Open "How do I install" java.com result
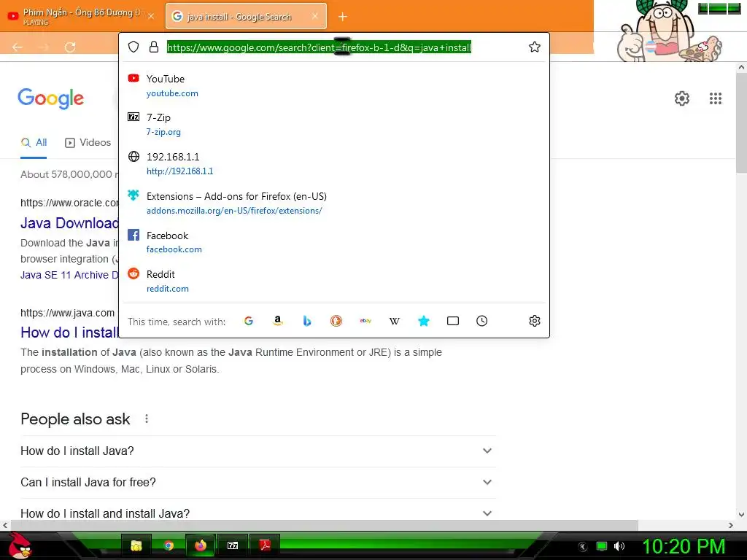Viewport: 747px width, 560px height. [x=69, y=332]
